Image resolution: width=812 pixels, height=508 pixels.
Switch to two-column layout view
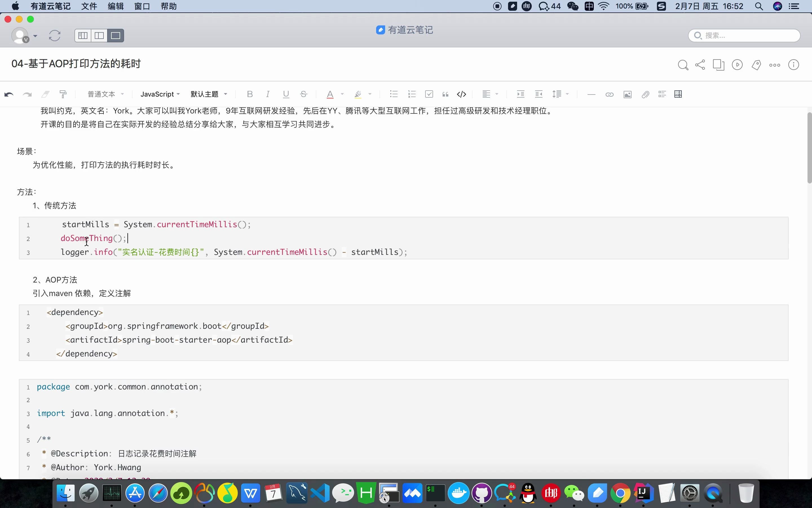coord(99,36)
